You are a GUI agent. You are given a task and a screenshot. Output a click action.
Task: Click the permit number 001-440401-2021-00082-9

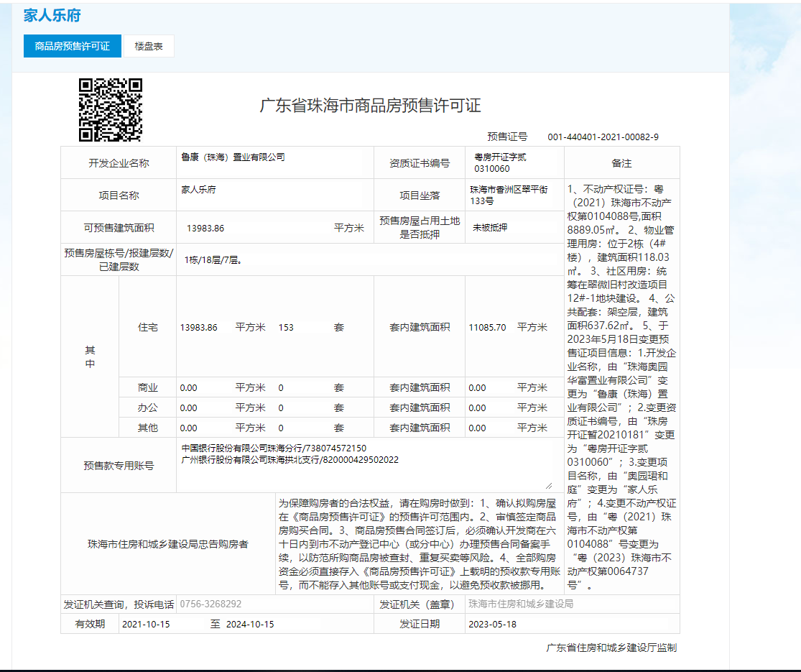pos(603,137)
